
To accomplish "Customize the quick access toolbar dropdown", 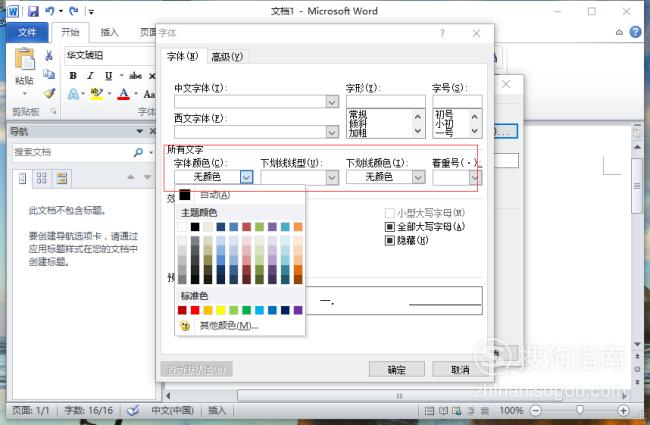I will (91, 12).
